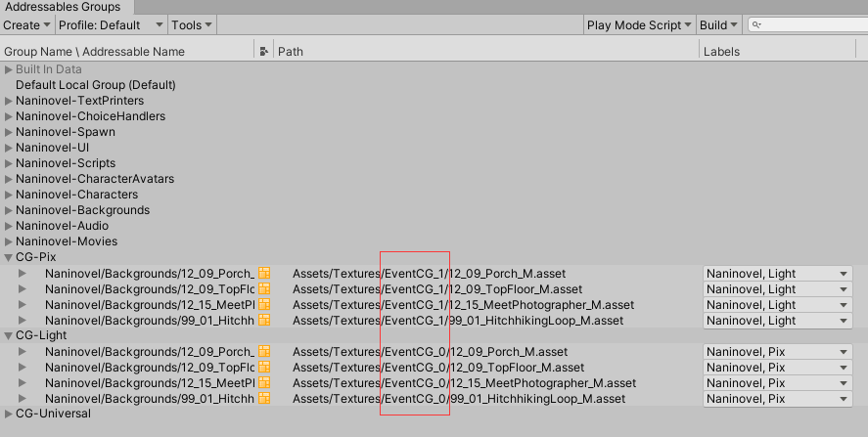The height and width of the screenshot is (437, 868).
Task: Select the Addressables Groups tab
Action: point(63,7)
